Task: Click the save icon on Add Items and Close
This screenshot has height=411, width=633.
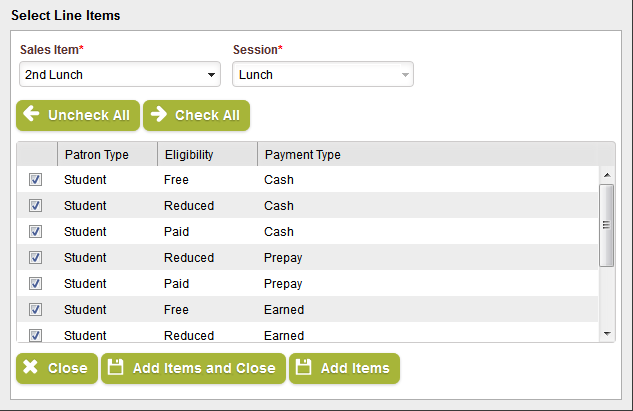Action: pyautogui.click(x=116, y=368)
